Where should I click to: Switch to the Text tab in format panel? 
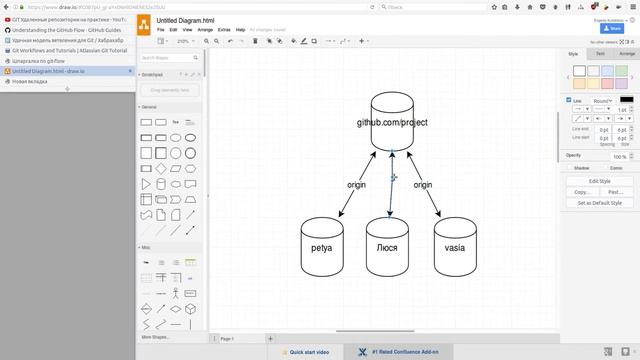coord(600,53)
